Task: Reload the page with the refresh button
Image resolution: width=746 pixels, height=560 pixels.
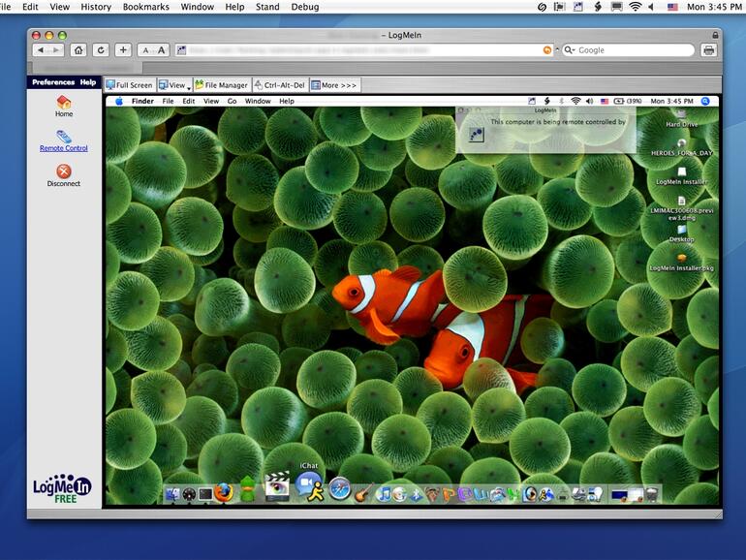Action: 100,49
